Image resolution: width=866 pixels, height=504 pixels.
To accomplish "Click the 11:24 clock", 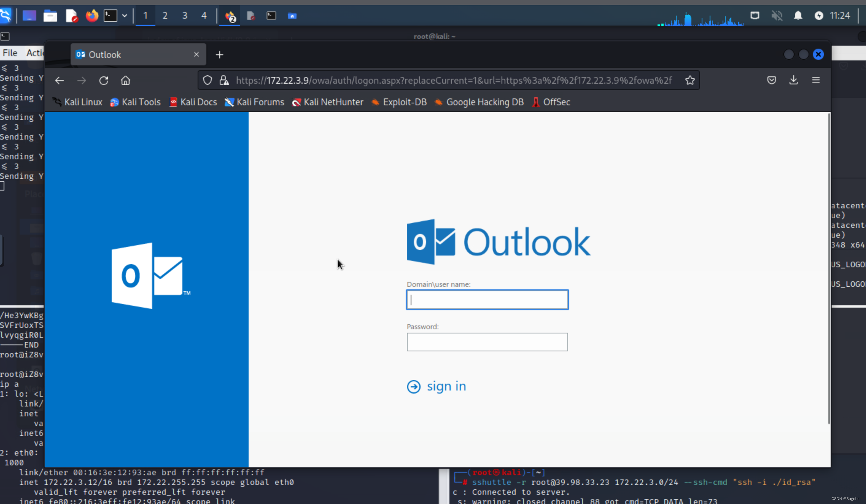I will coord(840,15).
